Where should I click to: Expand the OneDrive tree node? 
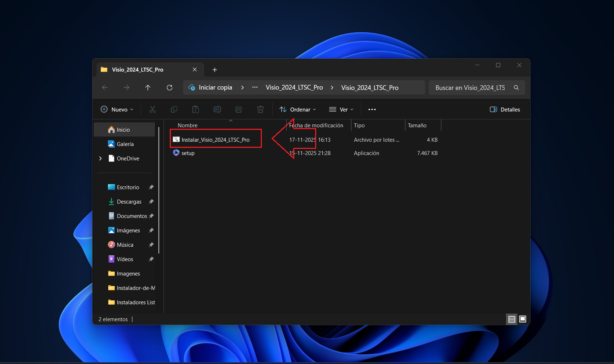[100, 158]
